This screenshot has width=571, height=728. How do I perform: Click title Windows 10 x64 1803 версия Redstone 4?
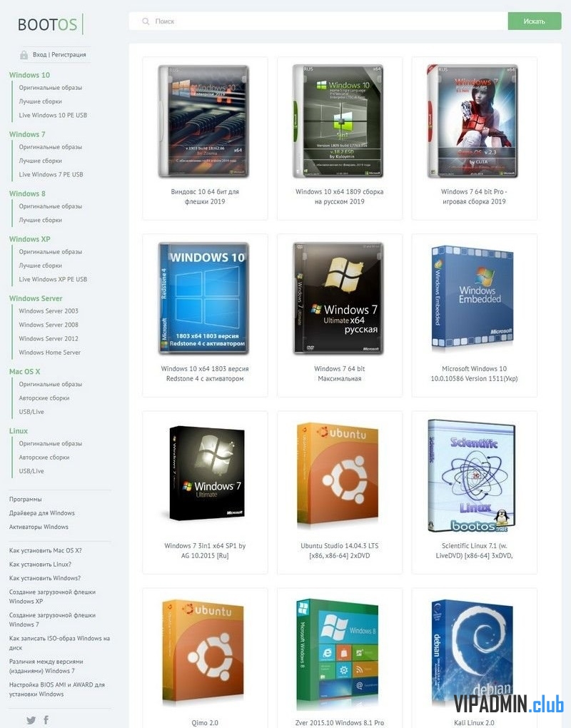[x=205, y=374]
